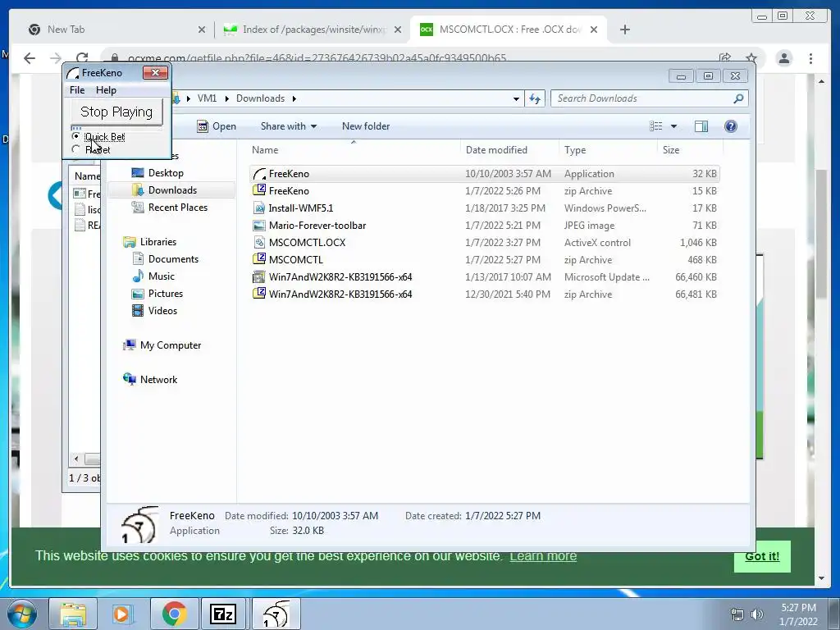Open the Desktop folder in sidebar
Viewport: 840px width, 630px height.
click(157, 173)
